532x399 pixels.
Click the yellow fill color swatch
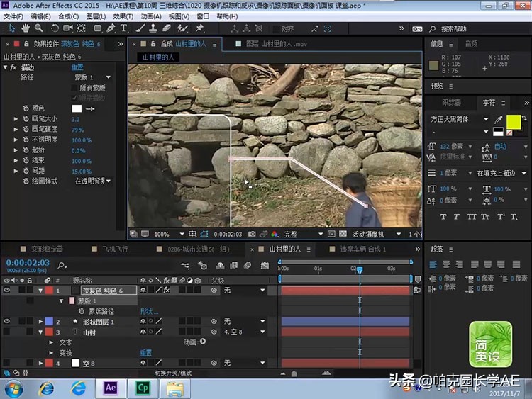click(513, 122)
